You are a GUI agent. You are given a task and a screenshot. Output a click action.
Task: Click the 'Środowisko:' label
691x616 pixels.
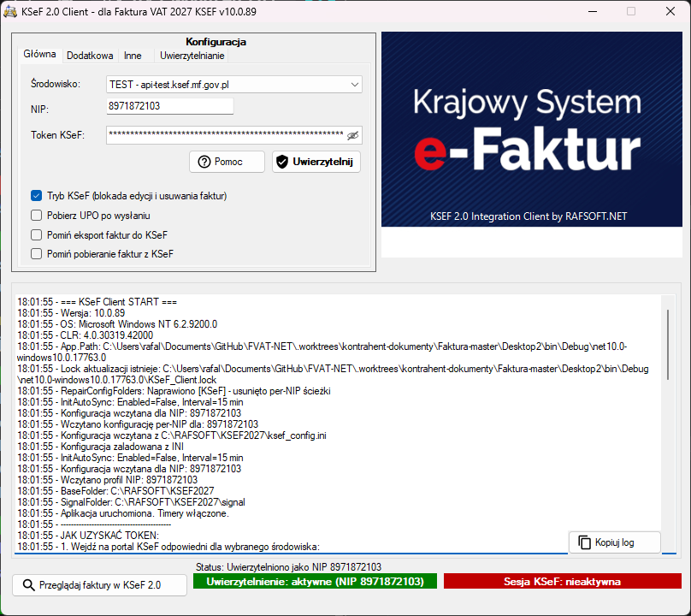[56, 84]
